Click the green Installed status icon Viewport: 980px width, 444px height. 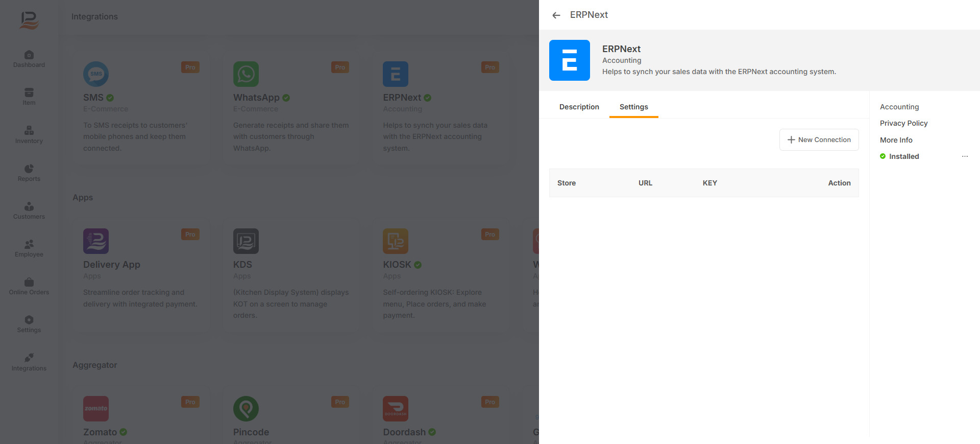pos(883,156)
